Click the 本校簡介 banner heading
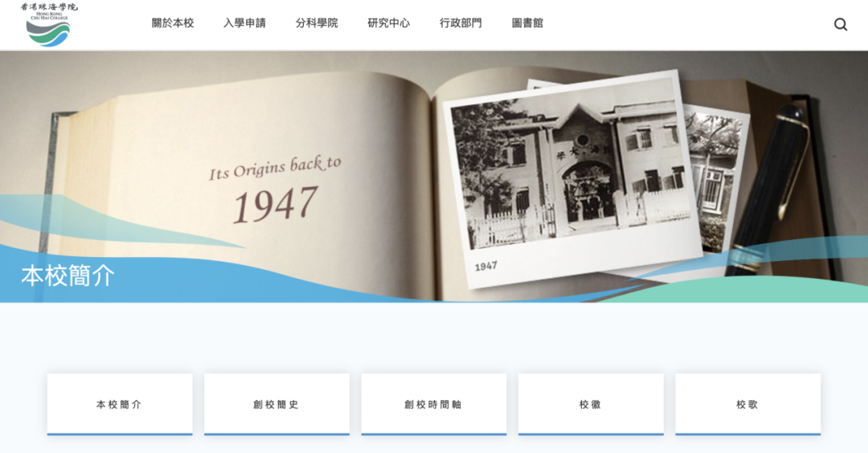The image size is (868, 453). 68,275
